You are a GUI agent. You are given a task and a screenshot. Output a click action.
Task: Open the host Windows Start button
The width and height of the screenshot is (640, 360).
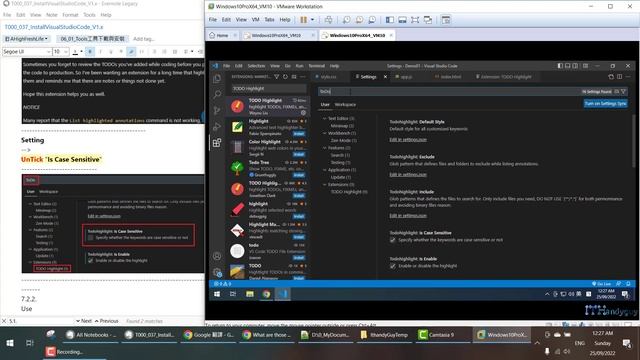click(x=10, y=343)
